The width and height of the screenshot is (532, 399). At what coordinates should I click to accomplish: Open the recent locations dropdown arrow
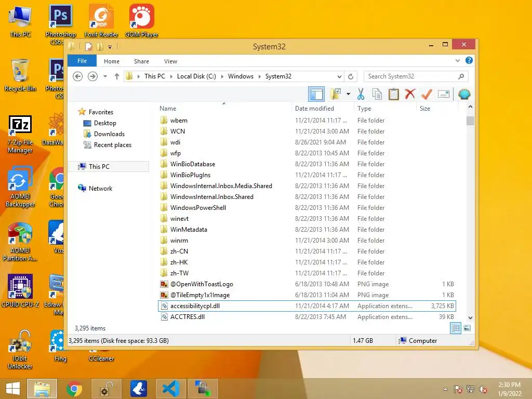[x=105, y=76]
